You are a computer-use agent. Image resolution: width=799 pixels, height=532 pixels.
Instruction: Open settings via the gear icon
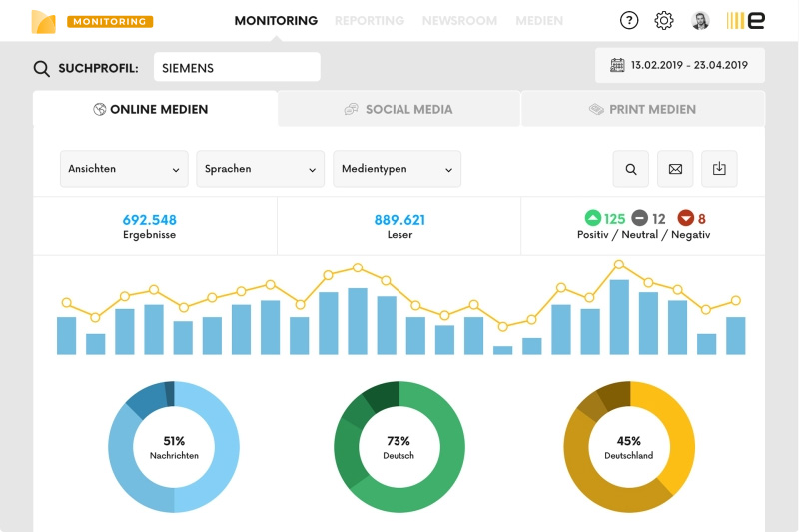coord(664,20)
